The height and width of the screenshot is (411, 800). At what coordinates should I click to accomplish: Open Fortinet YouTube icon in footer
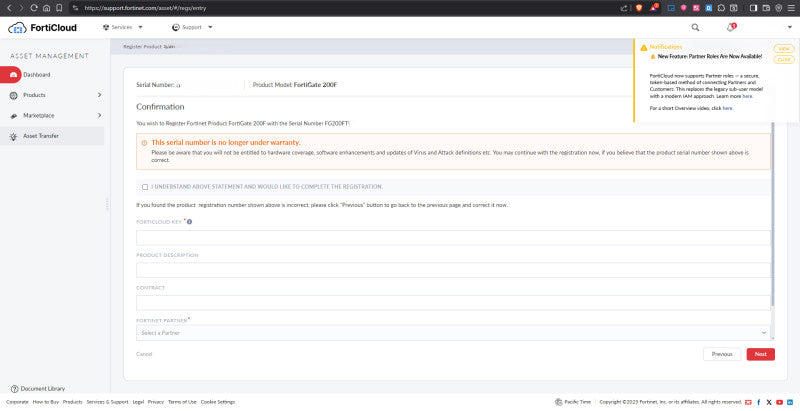coord(780,402)
